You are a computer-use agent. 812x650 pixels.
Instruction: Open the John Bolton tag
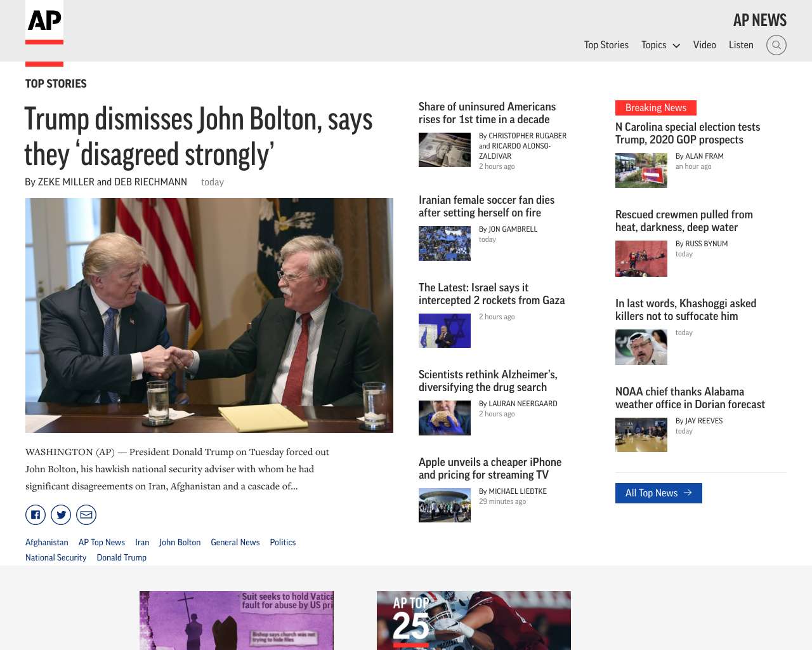pos(180,542)
